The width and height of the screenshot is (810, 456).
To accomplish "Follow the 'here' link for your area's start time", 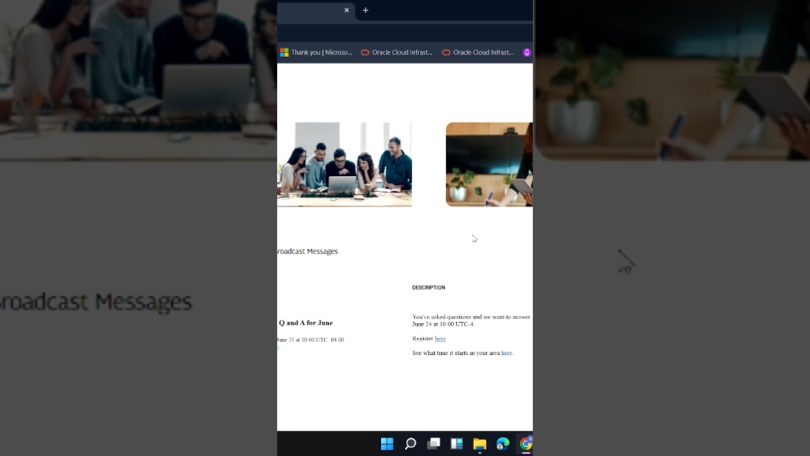I will click(x=506, y=353).
